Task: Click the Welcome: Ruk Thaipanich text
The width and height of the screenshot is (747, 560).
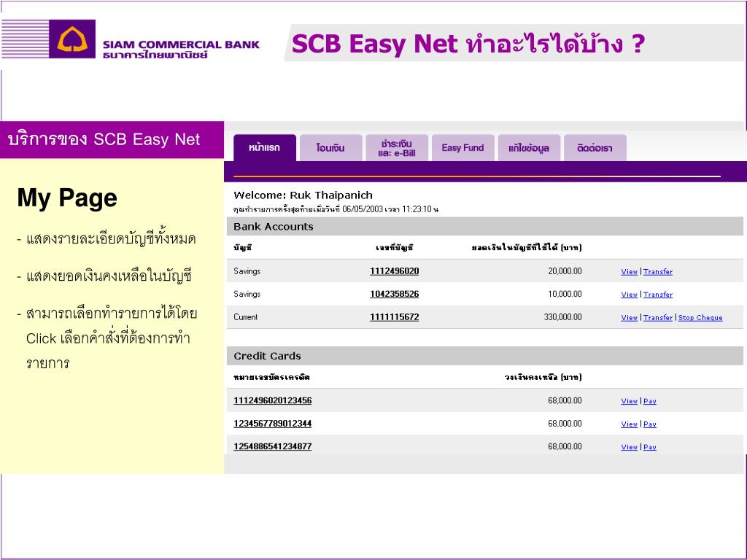Action: coord(303,195)
